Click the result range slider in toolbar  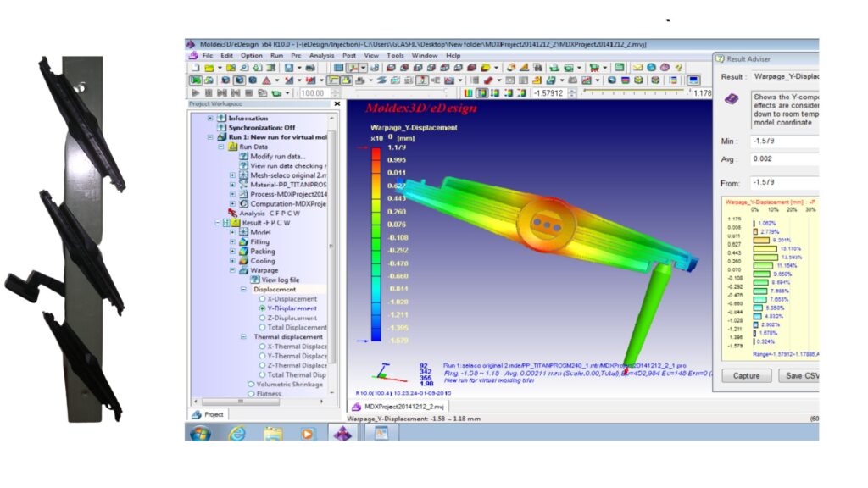[x=632, y=93]
